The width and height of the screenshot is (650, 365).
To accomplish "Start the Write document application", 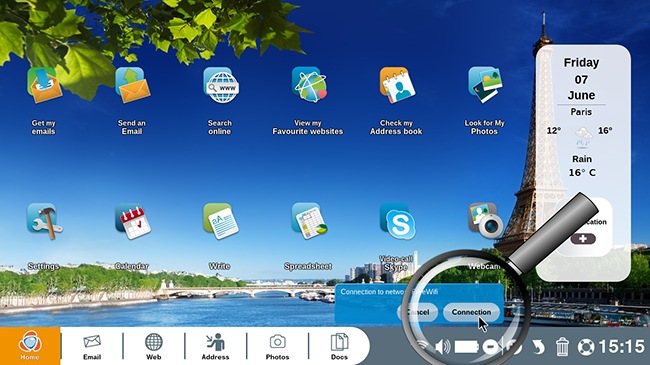I will [221, 221].
